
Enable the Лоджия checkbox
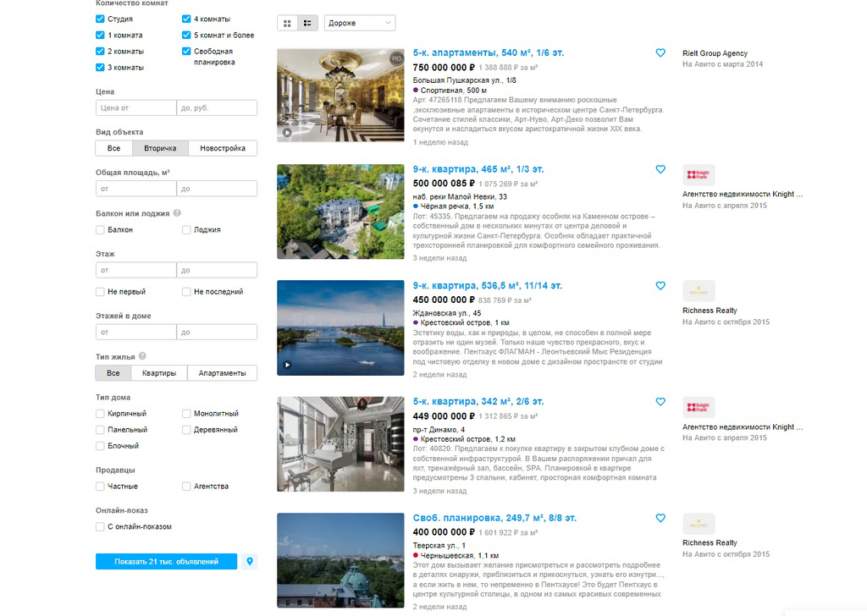point(186,230)
